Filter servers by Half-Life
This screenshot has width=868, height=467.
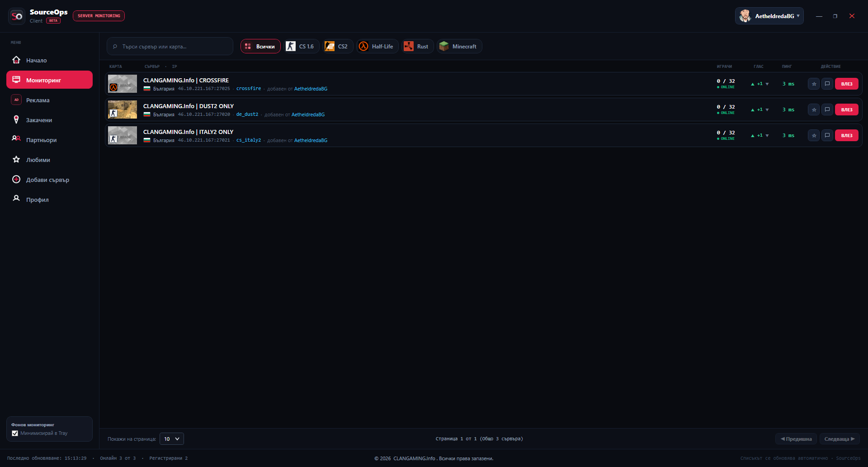[x=377, y=46]
